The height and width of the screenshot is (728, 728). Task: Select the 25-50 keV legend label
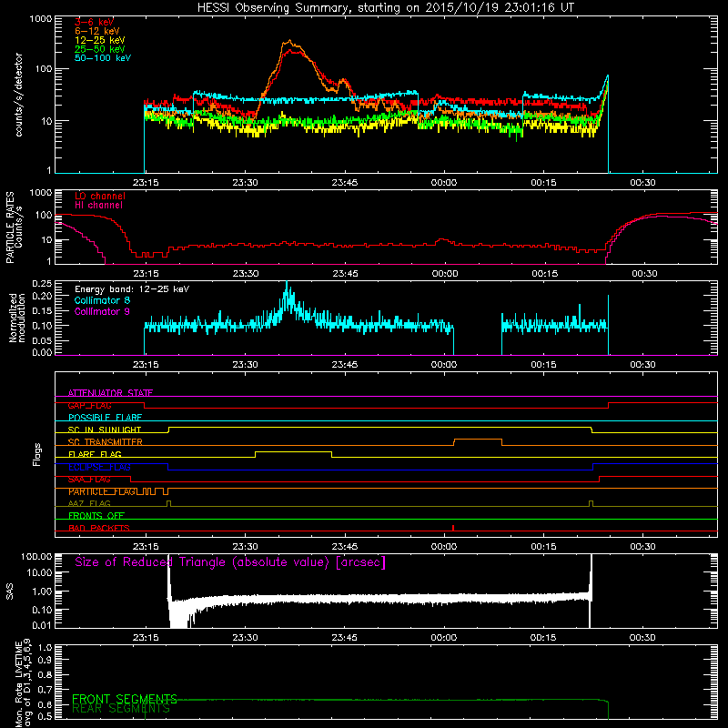(100, 49)
